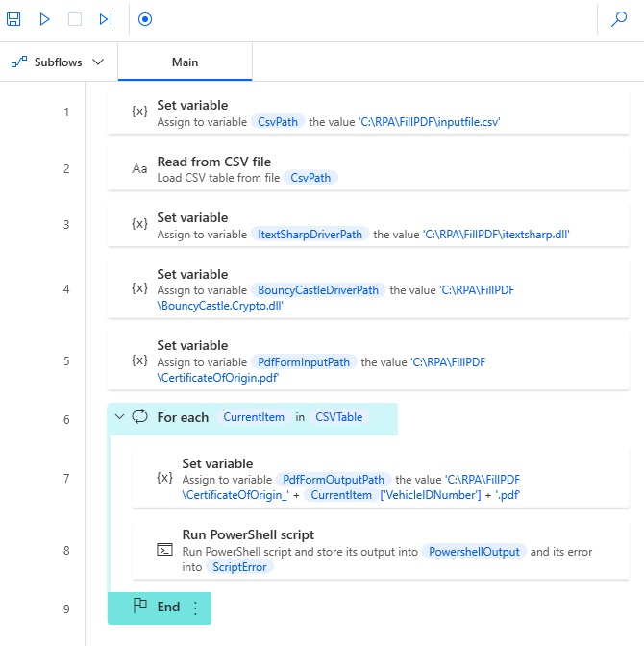644x646 pixels.
Task: Select the Run PowerShell script action
Action: tap(381, 550)
